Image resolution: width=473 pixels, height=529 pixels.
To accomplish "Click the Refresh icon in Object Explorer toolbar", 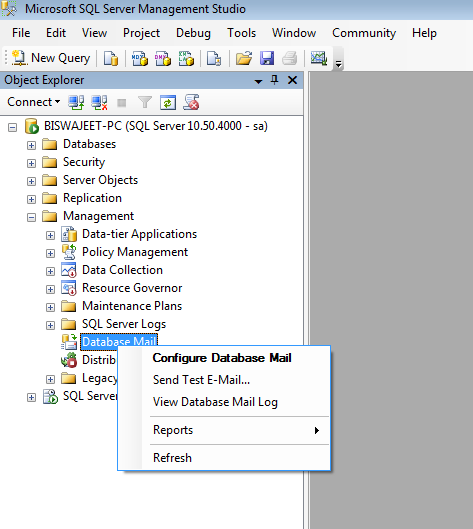I will pyautogui.click(x=168, y=103).
